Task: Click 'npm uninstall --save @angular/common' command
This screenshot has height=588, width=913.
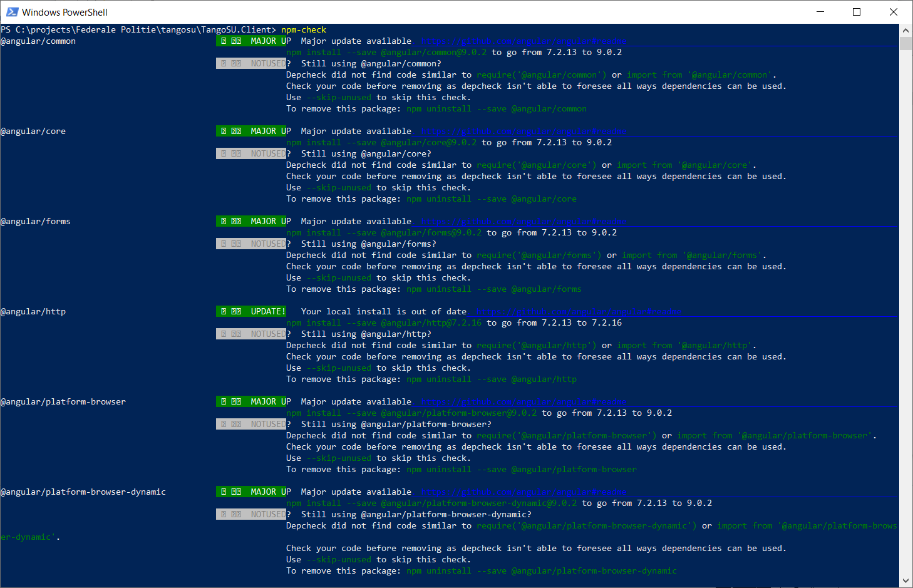Action: coord(497,108)
